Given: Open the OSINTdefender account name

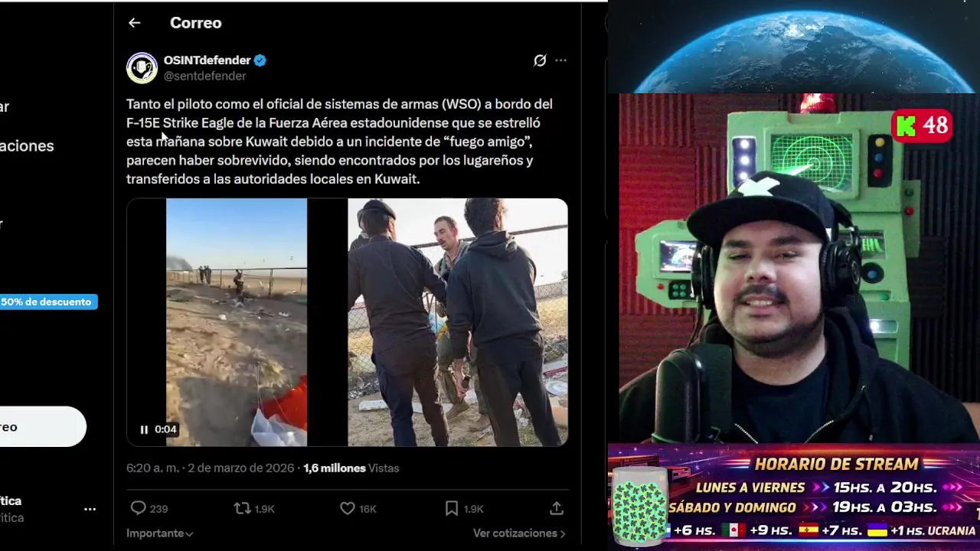Looking at the screenshot, I should [207, 60].
